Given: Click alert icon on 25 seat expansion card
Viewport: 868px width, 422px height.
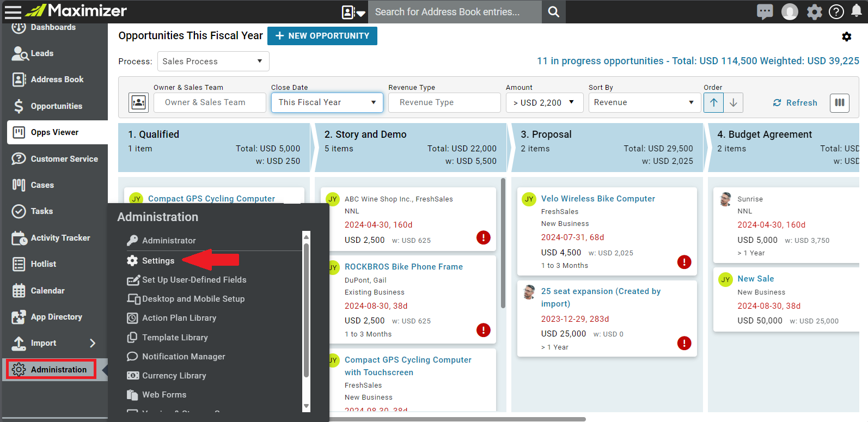Looking at the screenshot, I should click(684, 343).
